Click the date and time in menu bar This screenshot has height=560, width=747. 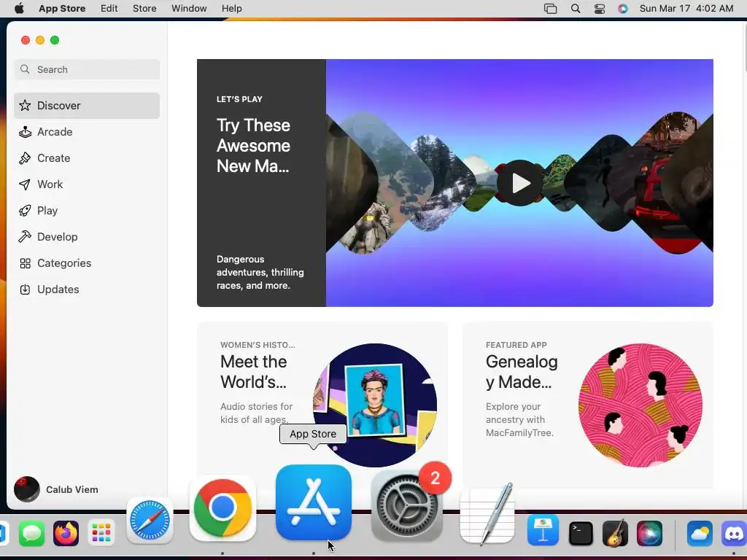point(686,9)
